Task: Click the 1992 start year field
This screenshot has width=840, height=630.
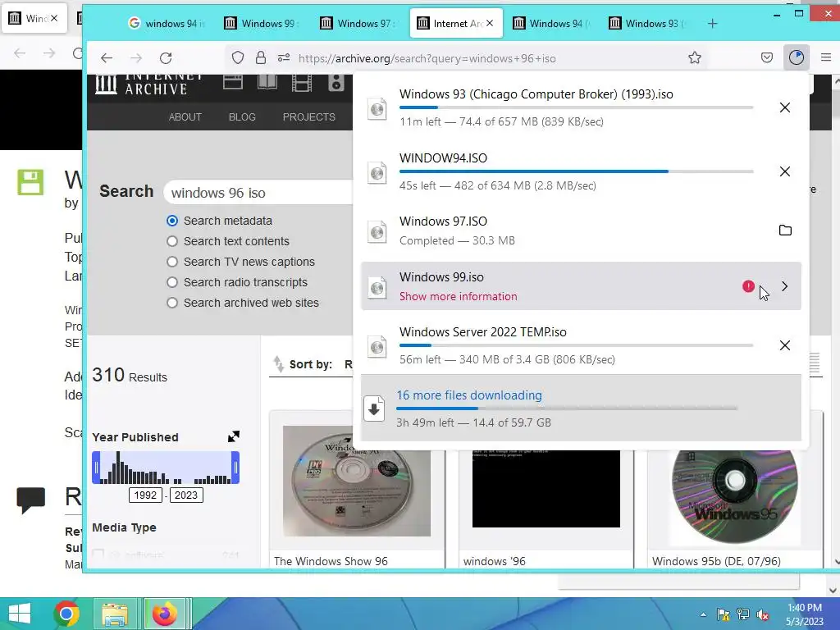Action: pos(145,495)
